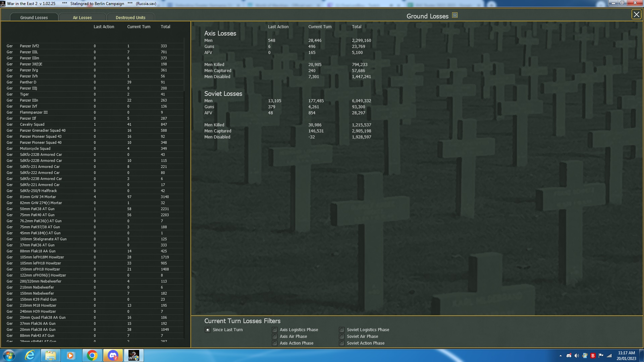
Task: Switch to the Air Losses tab
Action: [x=82, y=17]
